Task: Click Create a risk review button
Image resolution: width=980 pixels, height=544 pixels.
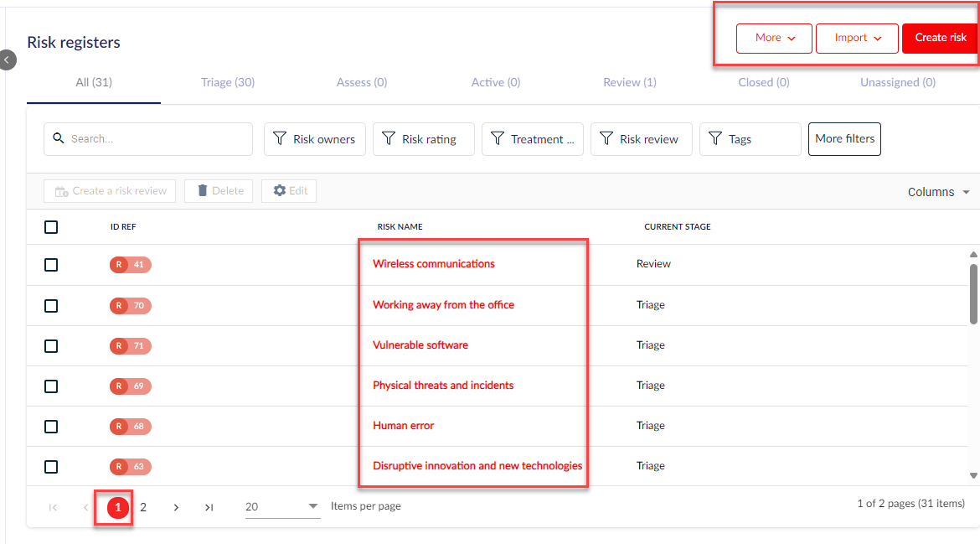Action: click(x=110, y=191)
